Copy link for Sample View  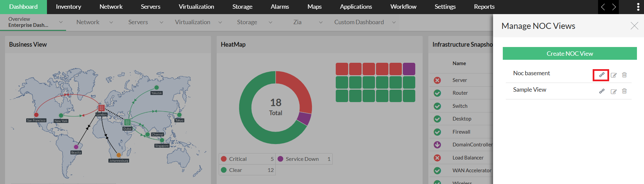click(x=602, y=91)
